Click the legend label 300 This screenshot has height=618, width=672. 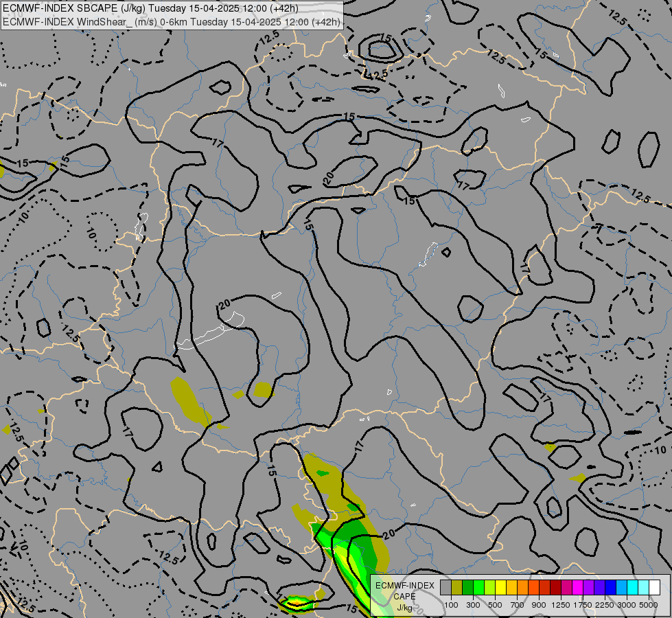(x=473, y=605)
